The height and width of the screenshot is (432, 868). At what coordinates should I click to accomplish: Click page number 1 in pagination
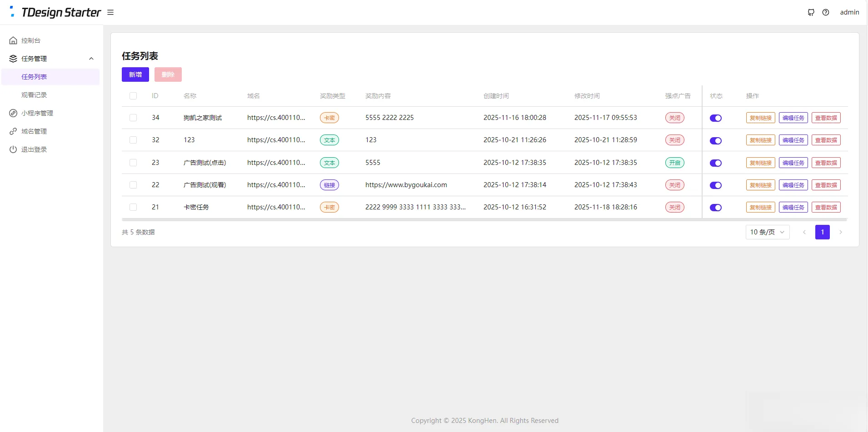pyautogui.click(x=822, y=232)
